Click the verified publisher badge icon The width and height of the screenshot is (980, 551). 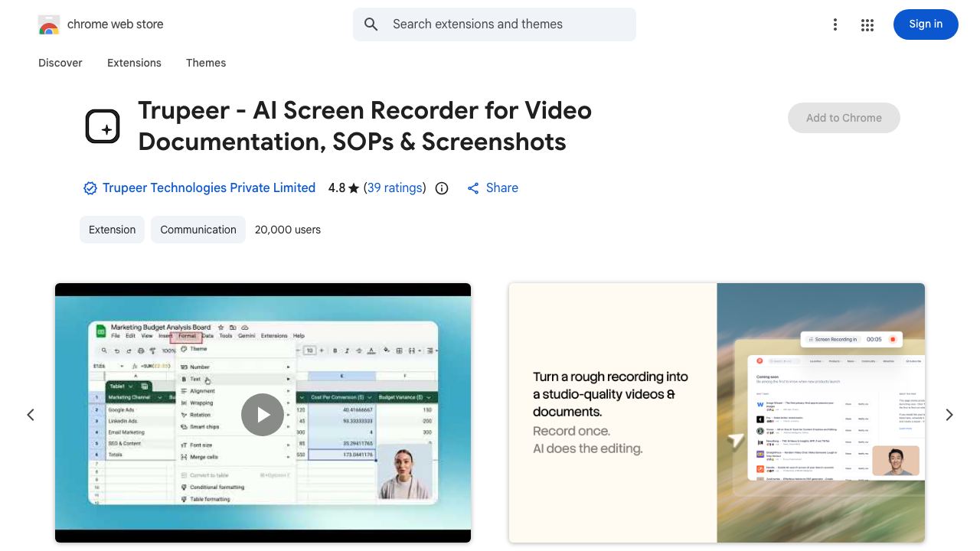click(90, 188)
